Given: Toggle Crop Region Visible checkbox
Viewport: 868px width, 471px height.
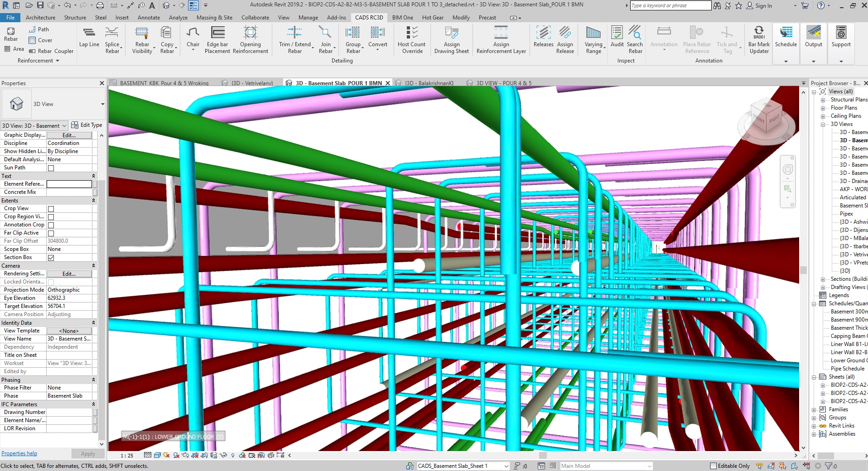Looking at the screenshot, I should coord(51,217).
